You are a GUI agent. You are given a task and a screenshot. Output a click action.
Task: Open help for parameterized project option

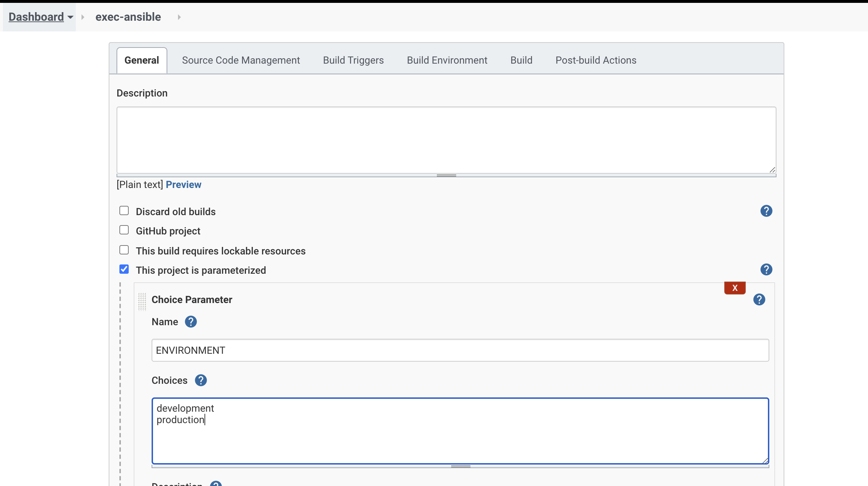(766, 269)
